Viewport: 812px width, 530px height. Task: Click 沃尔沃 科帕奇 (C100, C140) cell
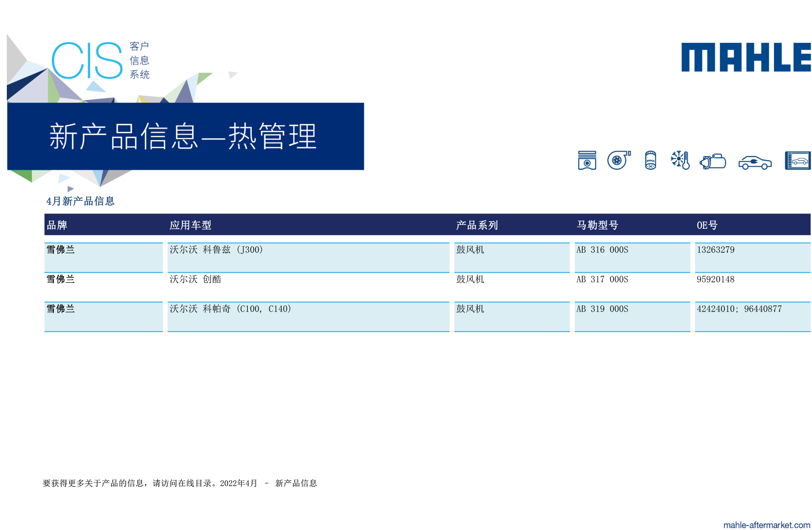(x=309, y=317)
